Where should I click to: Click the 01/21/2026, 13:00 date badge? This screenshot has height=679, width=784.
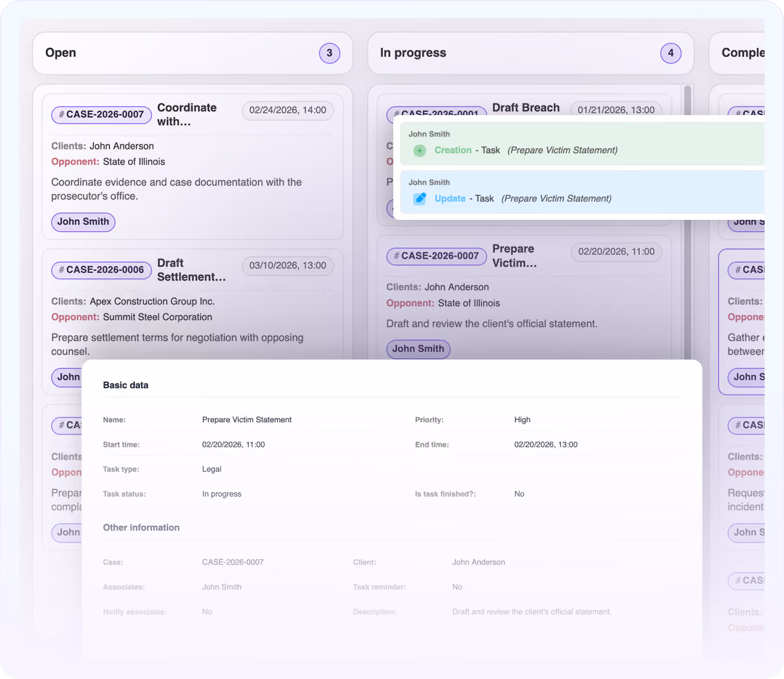pyautogui.click(x=616, y=109)
